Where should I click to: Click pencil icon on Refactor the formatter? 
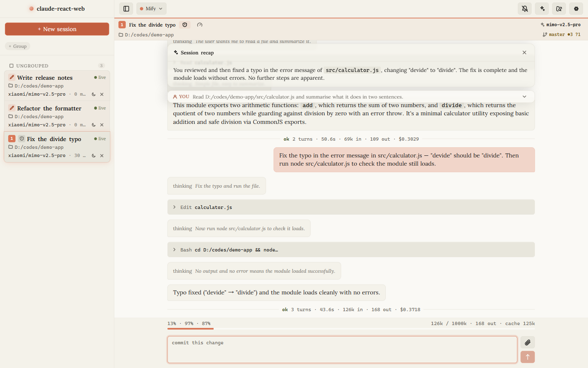pyautogui.click(x=12, y=108)
